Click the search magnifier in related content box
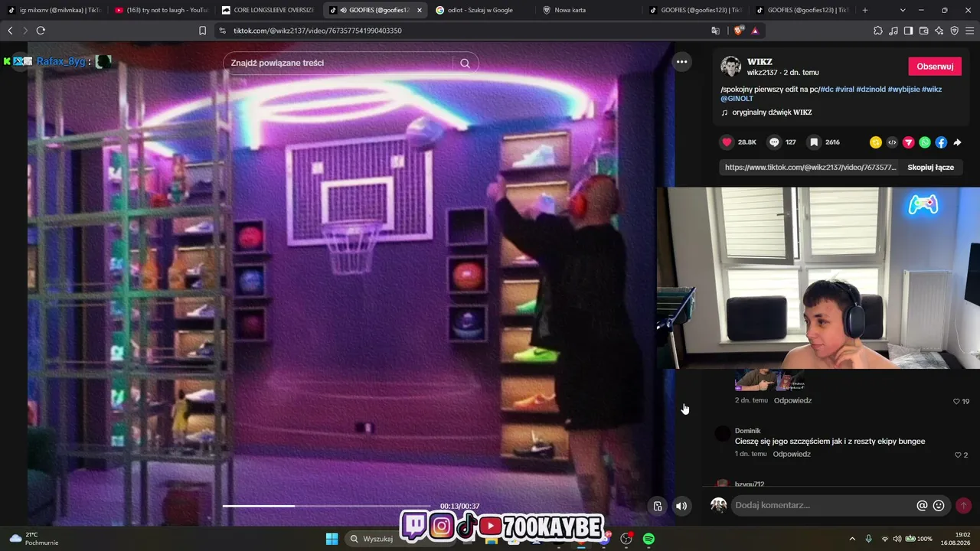980x551 pixels. [x=465, y=63]
